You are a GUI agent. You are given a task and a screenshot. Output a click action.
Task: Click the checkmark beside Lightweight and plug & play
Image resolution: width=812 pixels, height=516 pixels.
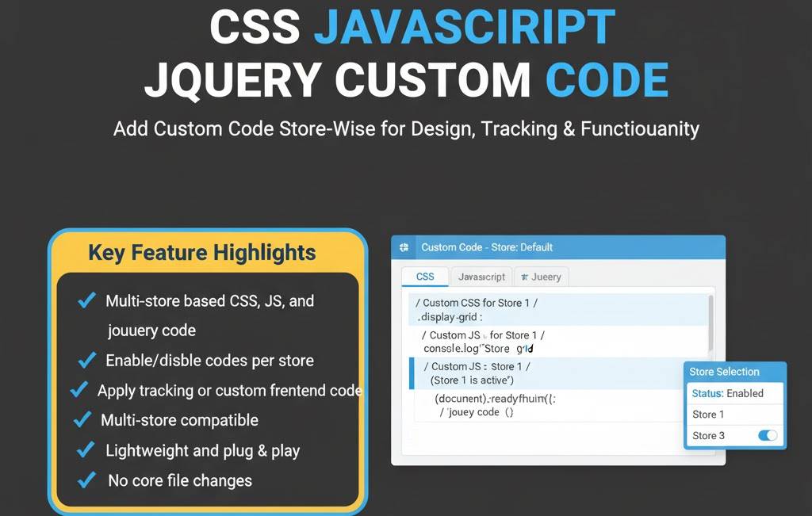[x=86, y=449]
